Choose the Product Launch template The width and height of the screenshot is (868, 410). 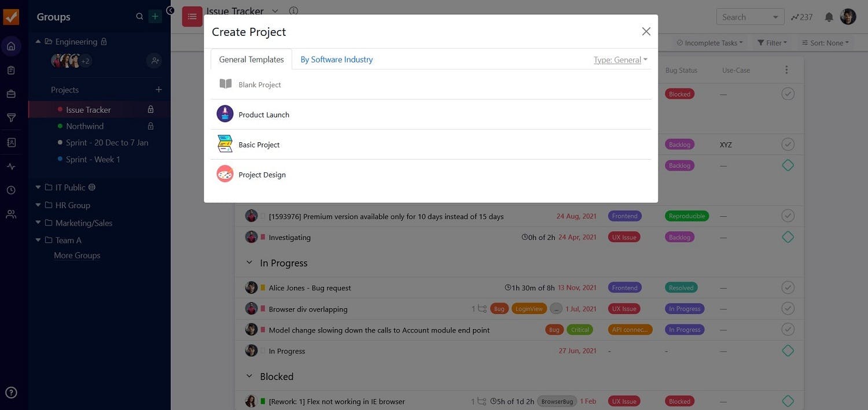coord(263,114)
